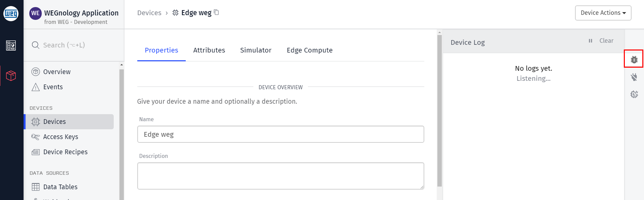644x200 pixels.
Task: Open the Device Actions dropdown
Action: point(603,13)
